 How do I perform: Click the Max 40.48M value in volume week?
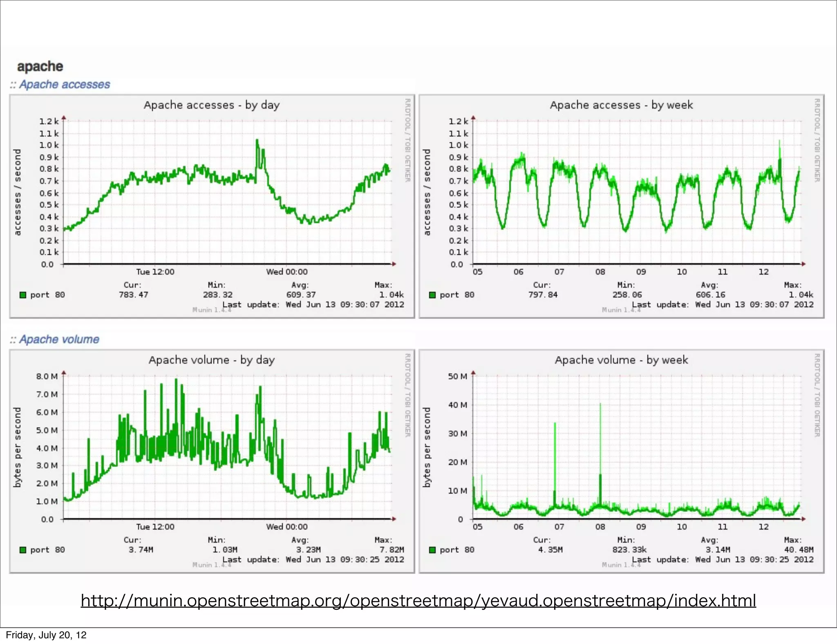pyautogui.click(x=799, y=550)
